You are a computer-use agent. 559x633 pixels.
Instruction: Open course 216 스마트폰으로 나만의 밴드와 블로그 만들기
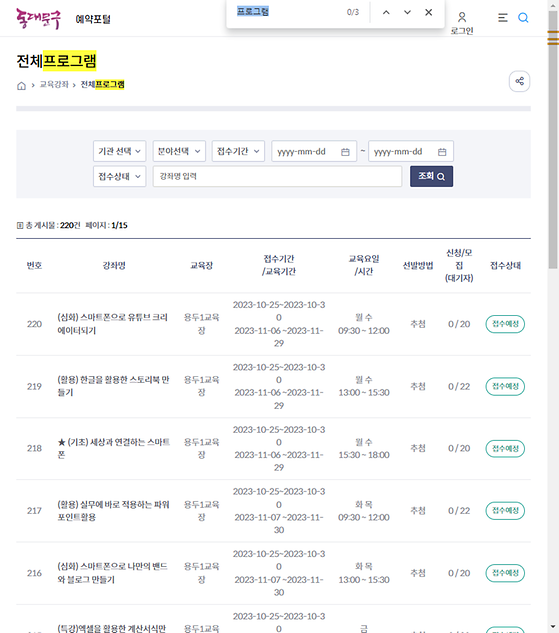click(x=113, y=573)
